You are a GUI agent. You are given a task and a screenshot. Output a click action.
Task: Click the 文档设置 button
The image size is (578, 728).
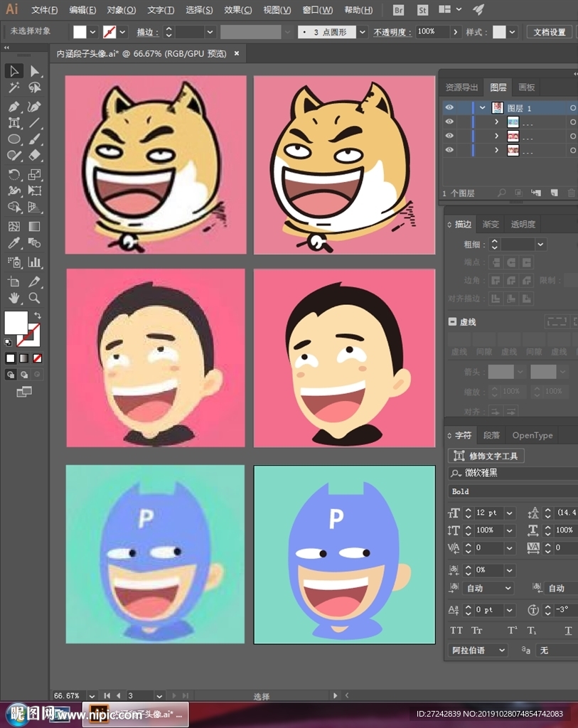pyautogui.click(x=550, y=32)
